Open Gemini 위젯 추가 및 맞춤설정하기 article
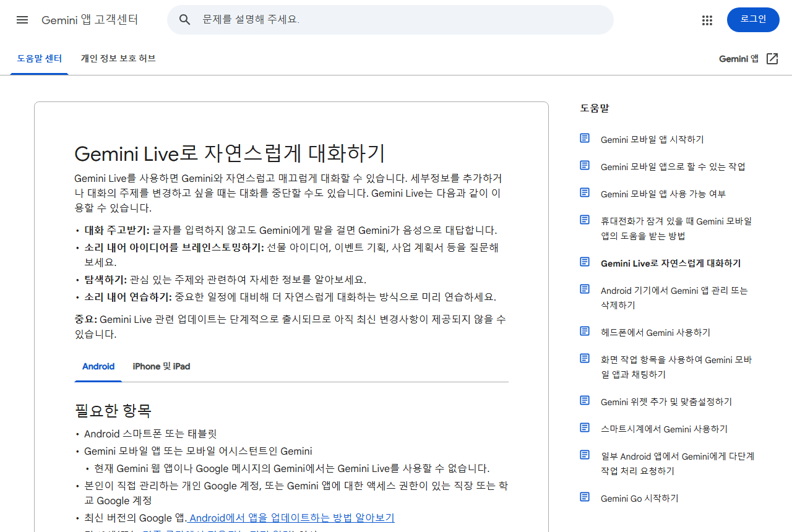Viewport: 792px width, 532px height. pyautogui.click(x=666, y=402)
